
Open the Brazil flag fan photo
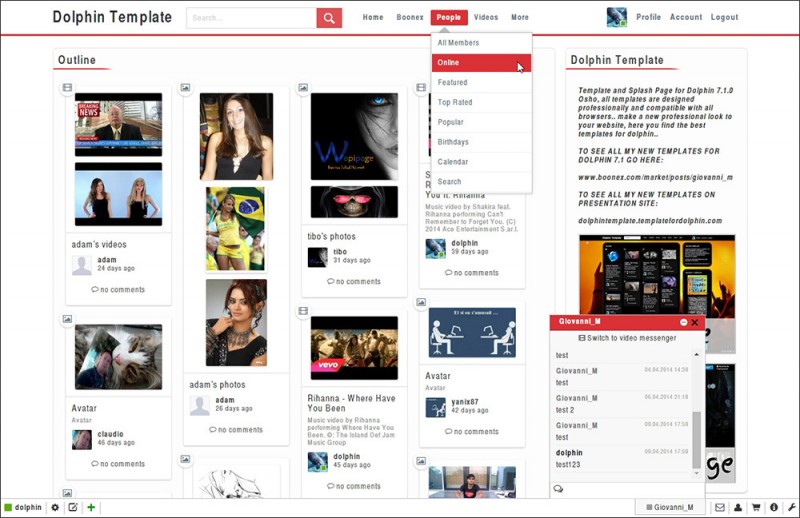pos(236,229)
